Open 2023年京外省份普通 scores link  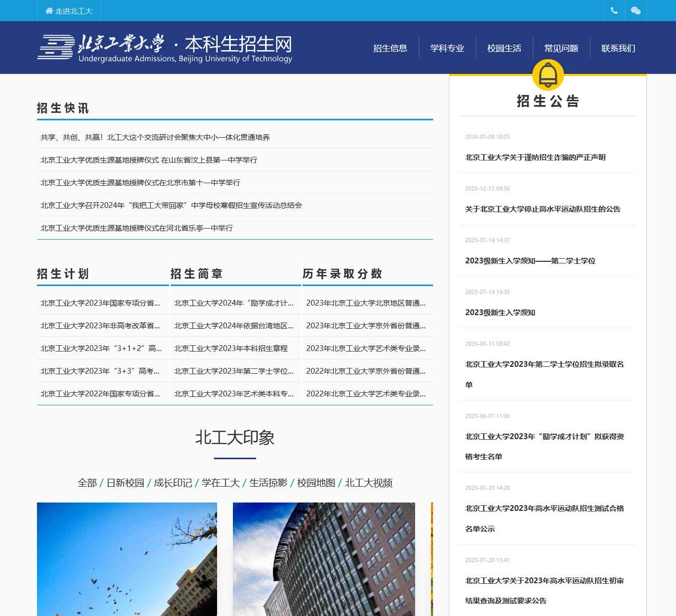[366, 326]
